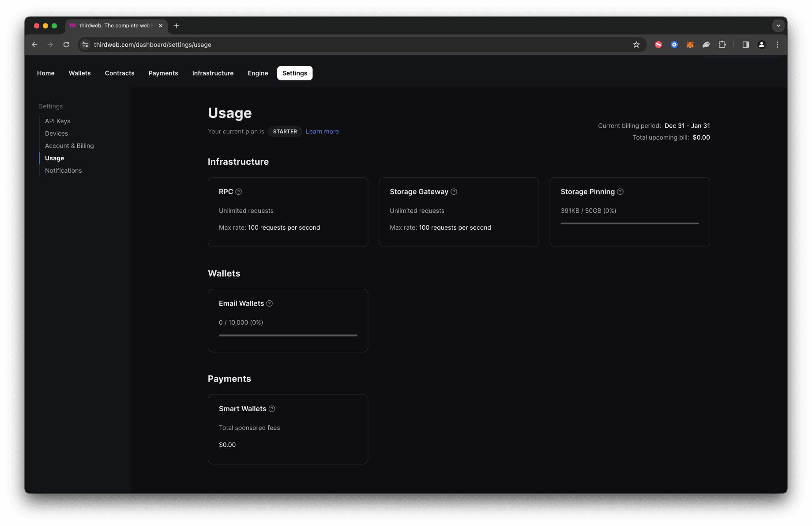Select API Keys in settings sidebar
Viewport: 812px width, 526px height.
pyautogui.click(x=58, y=121)
